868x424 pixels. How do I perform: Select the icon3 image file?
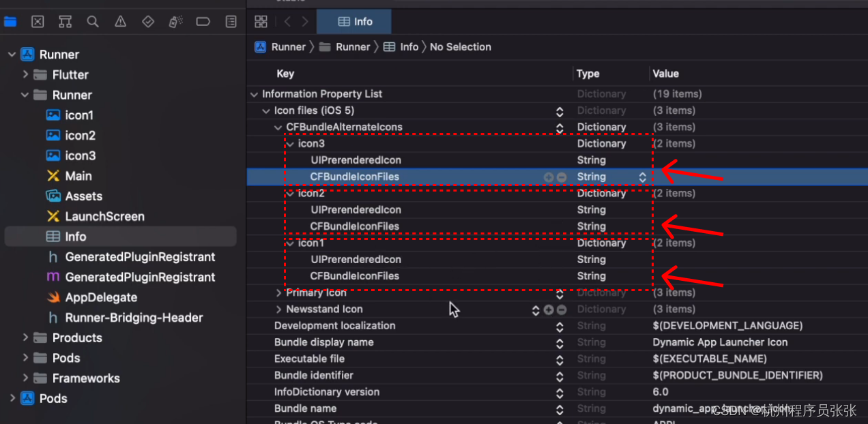pyautogui.click(x=70, y=155)
